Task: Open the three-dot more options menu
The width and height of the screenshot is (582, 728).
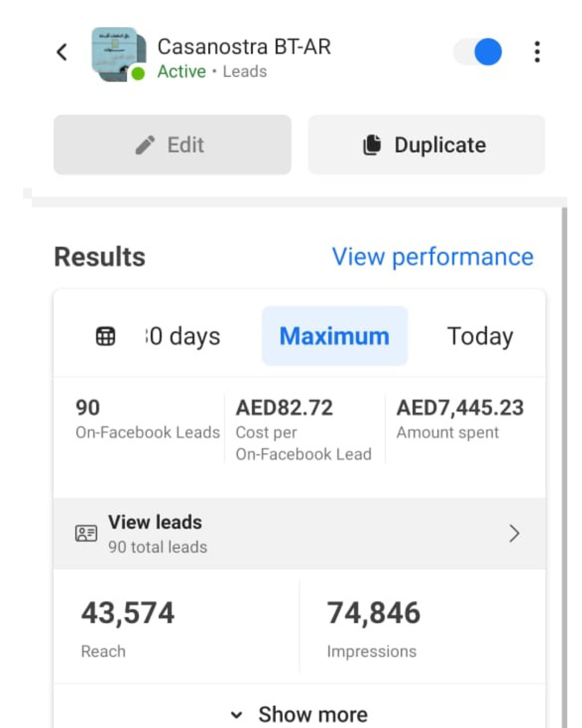Action: (x=537, y=52)
